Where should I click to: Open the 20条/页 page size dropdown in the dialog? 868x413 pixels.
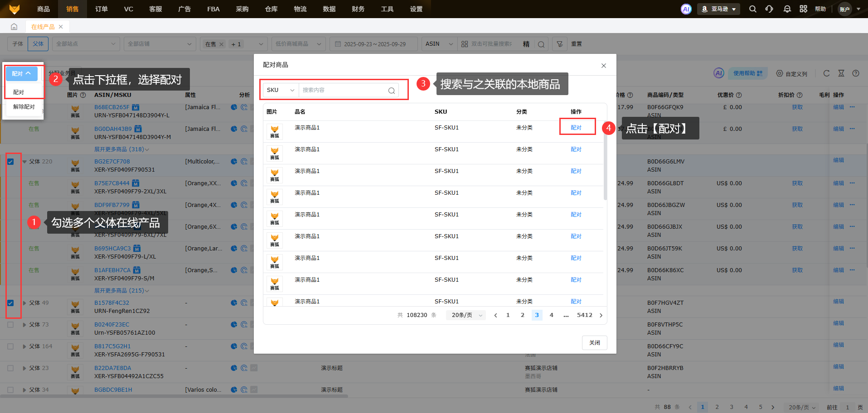[466, 315]
